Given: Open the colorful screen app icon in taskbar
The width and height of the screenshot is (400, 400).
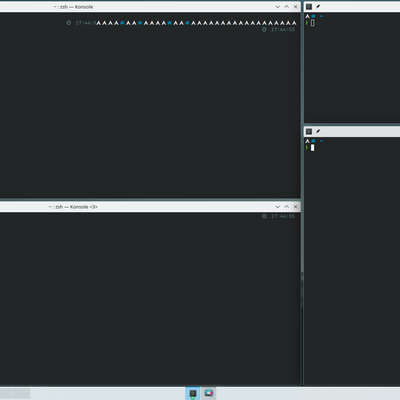Looking at the screenshot, I should 209,393.
